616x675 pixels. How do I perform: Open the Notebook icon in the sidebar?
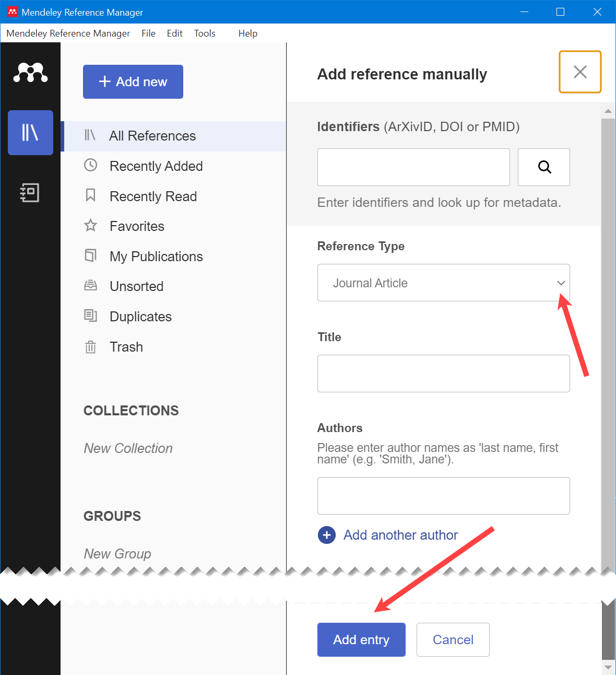pyautogui.click(x=30, y=193)
